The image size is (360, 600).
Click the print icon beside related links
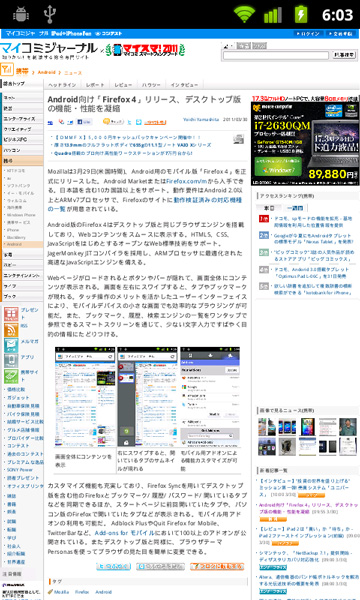[x=239, y=139]
